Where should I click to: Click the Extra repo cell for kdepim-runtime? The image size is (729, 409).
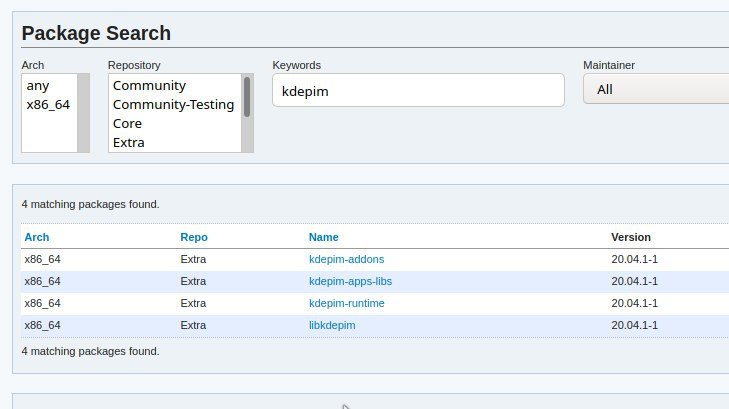point(193,303)
